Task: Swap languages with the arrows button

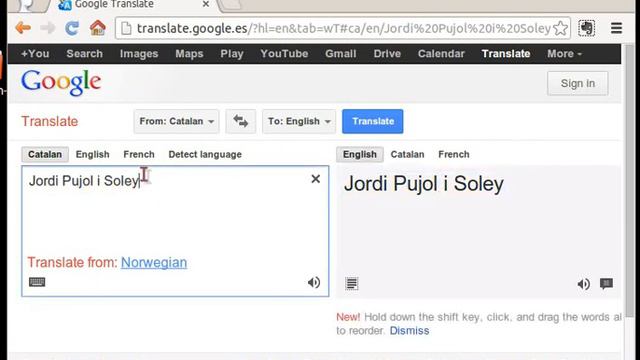Action: [x=240, y=121]
